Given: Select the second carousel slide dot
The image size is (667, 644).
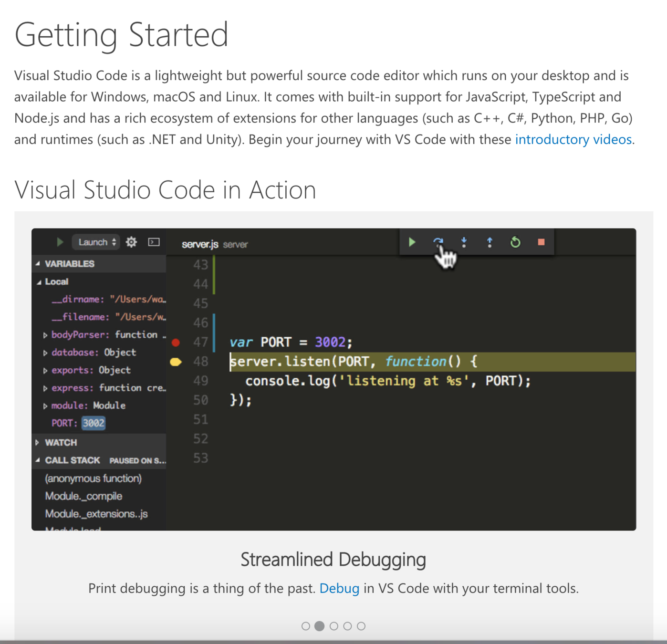Looking at the screenshot, I should click(x=320, y=626).
